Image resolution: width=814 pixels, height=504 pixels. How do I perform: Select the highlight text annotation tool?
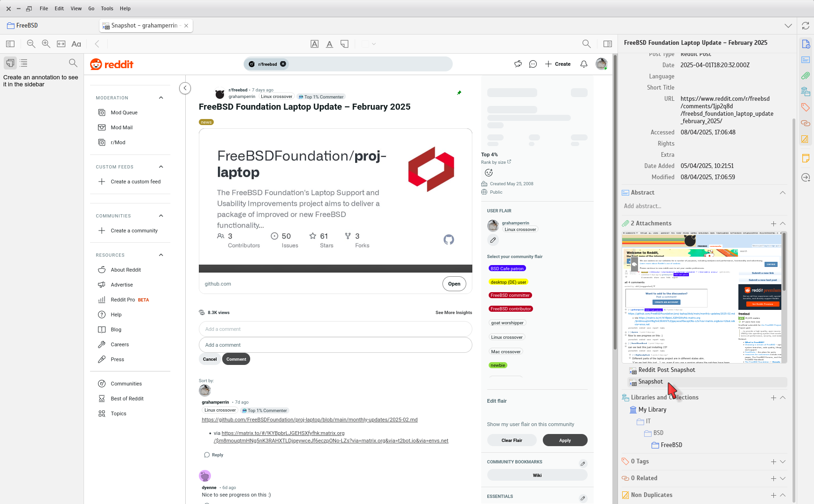coord(315,44)
